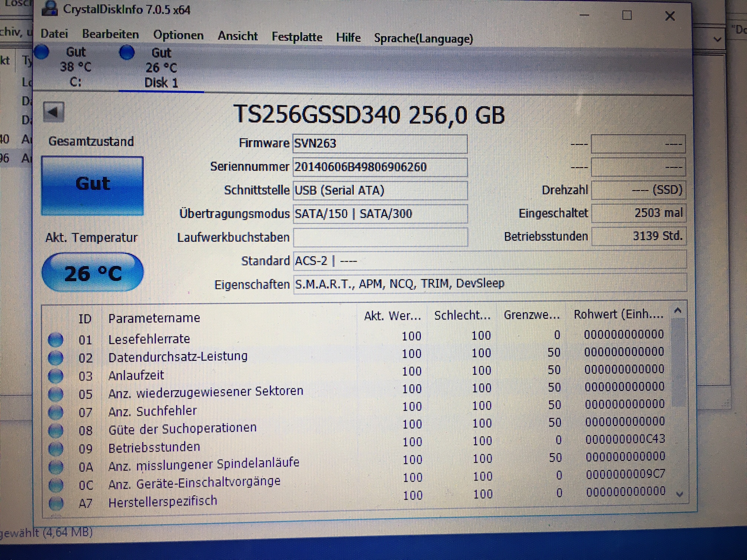Select Betriebsstunden parameter name in attribute list

point(154,447)
